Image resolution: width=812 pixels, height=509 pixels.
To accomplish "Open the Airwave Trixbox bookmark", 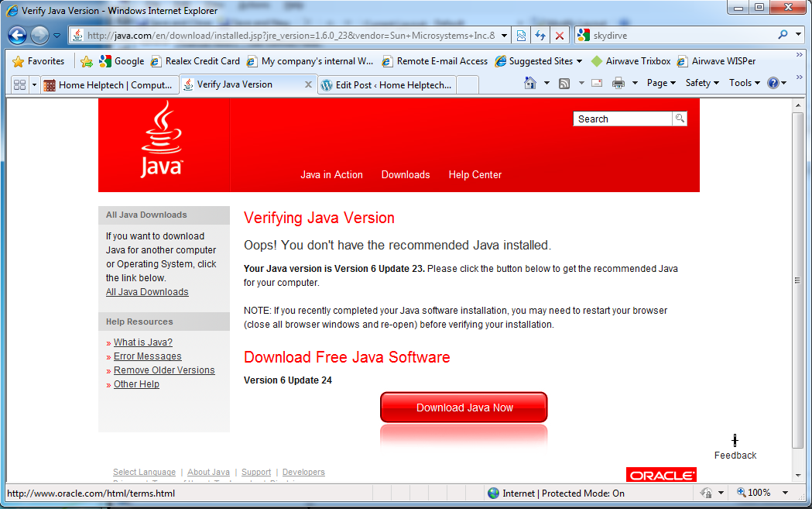I will coord(631,61).
